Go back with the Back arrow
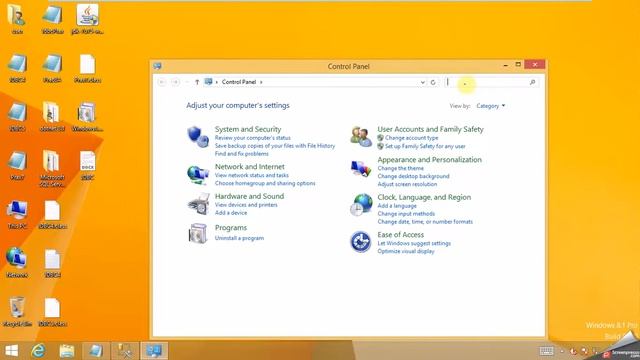This screenshot has height=360, width=640. coord(162,82)
